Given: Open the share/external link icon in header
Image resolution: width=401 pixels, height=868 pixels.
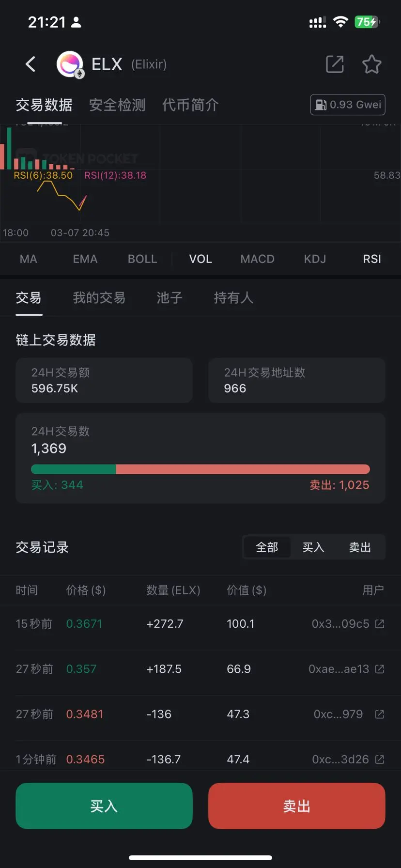Looking at the screenshot, I should coord(335,64).
